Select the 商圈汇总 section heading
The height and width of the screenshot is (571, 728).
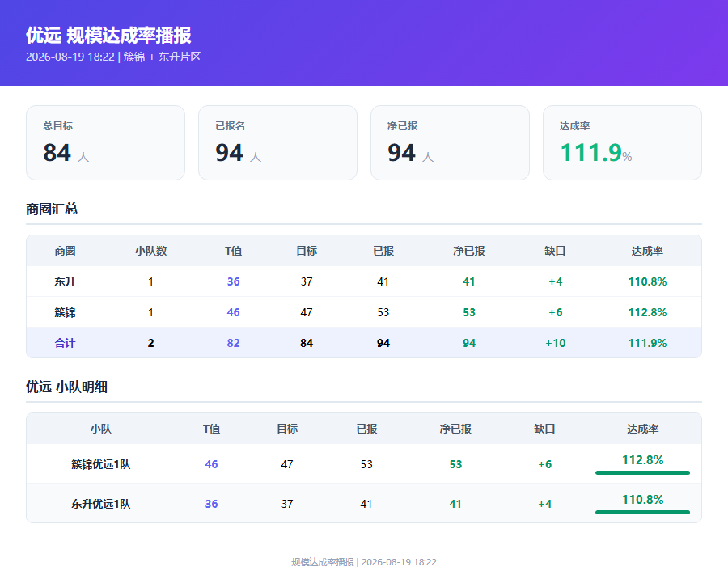52,209
